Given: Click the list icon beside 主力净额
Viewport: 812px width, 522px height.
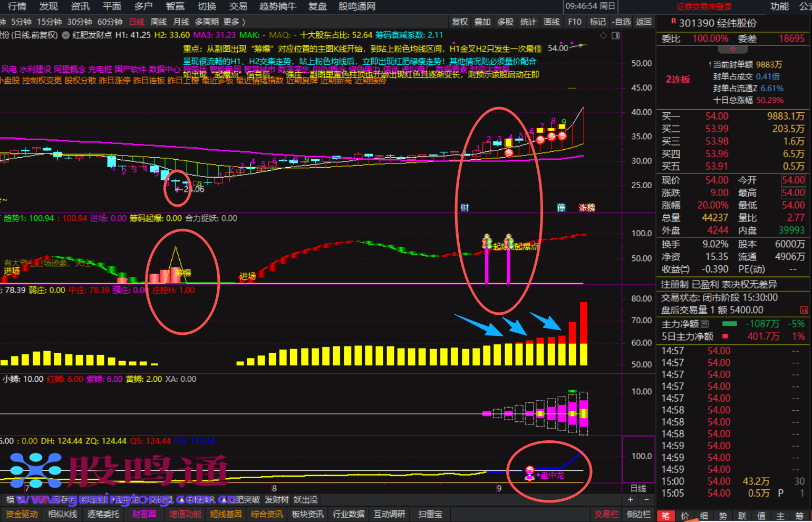Looking at the screenshot, I should pos(705,324).
